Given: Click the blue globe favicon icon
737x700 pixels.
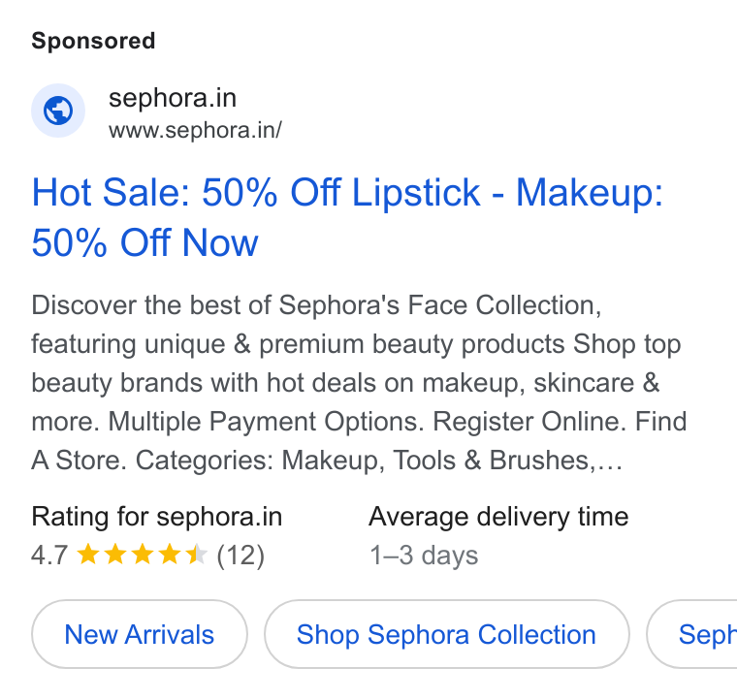Looking at the screenshot, I should click(58, 111).
